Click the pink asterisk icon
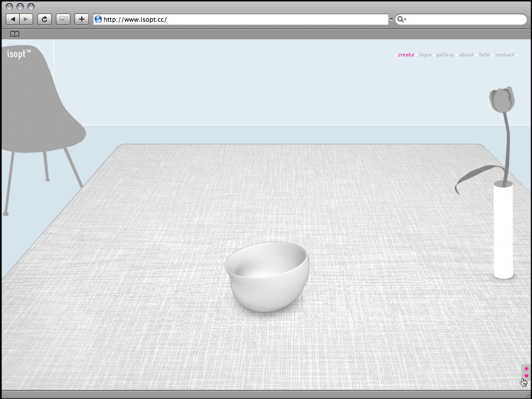 point(526,368)
